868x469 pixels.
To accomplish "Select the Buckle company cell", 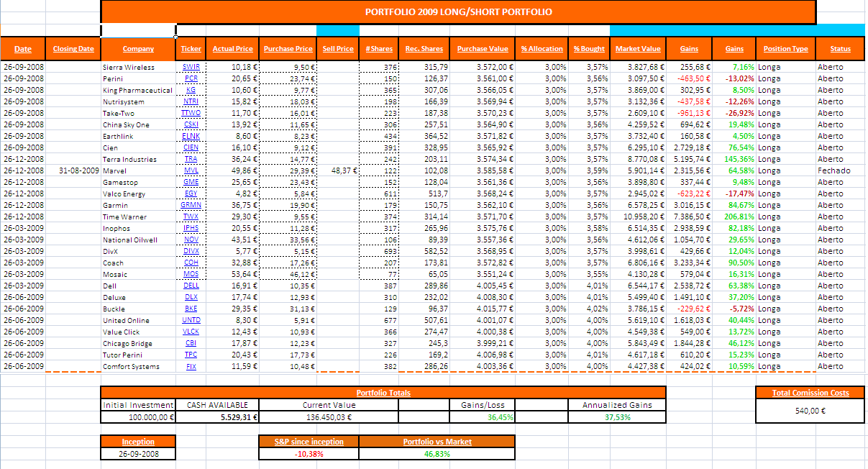I will click(139, 309).
